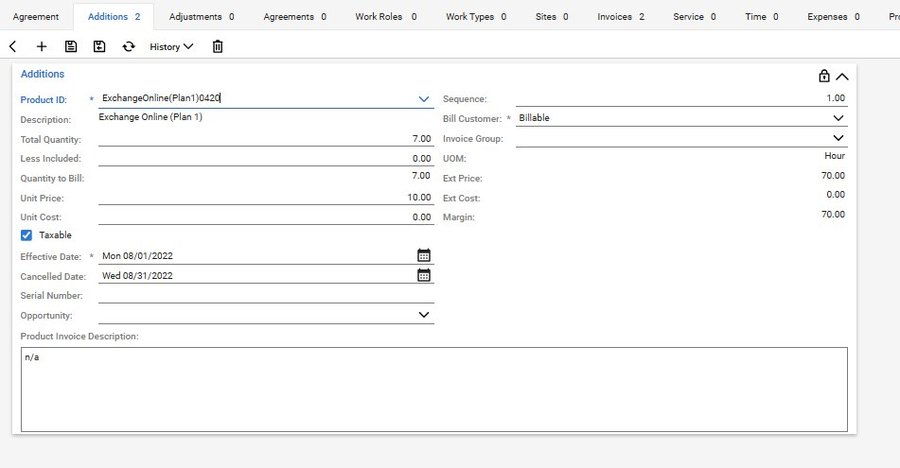Click the Ext Cost value 0.00
900x468 pixels.
click(x=836, y=194)
